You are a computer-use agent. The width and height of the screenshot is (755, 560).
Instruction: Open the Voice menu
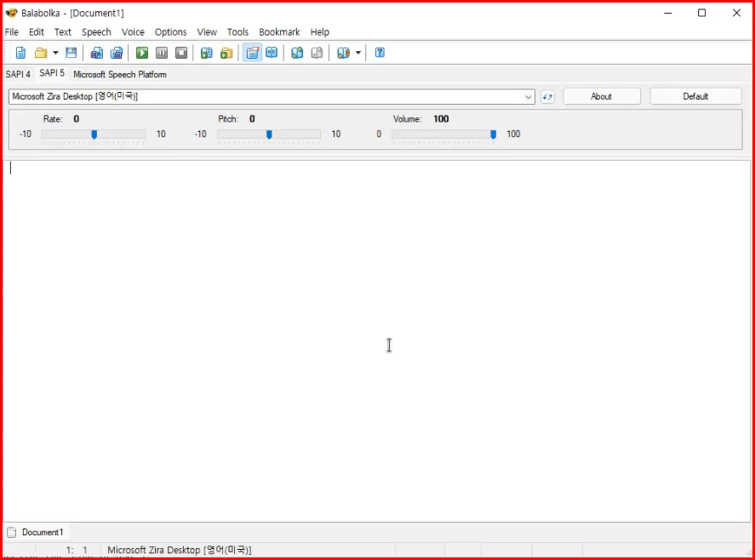point(133,31)
